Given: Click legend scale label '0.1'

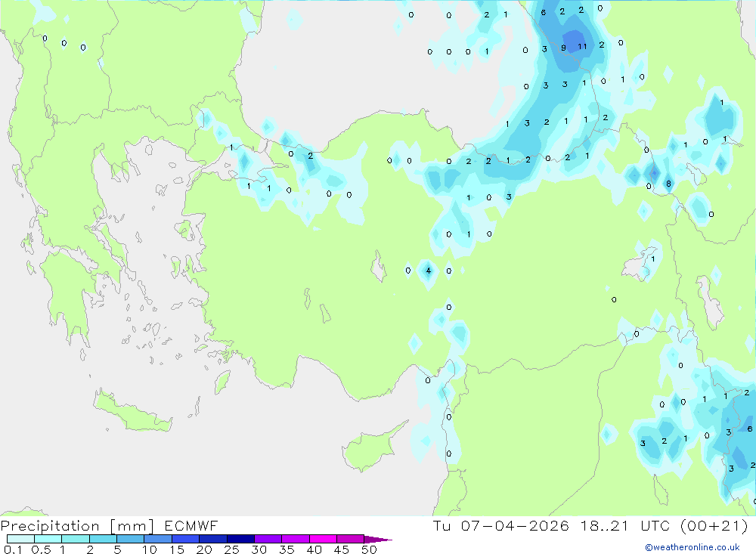Looking at the screenshot, I should pos(13,549).
